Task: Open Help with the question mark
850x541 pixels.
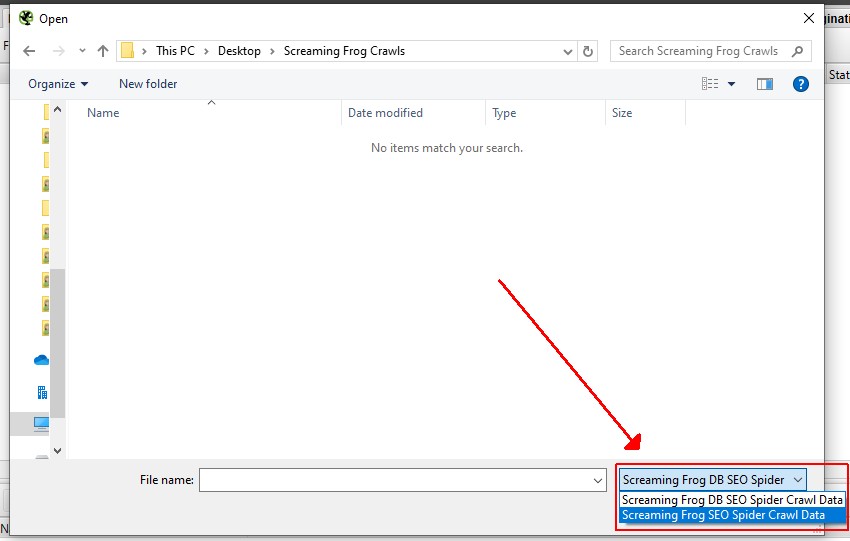Action: 801,84
